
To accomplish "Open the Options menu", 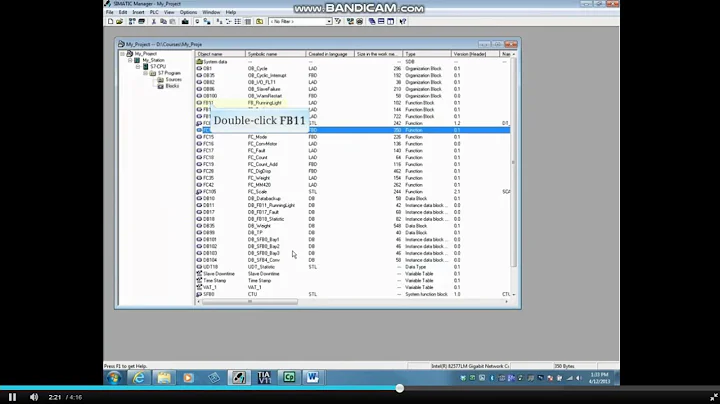I will (x=188, y=12).
